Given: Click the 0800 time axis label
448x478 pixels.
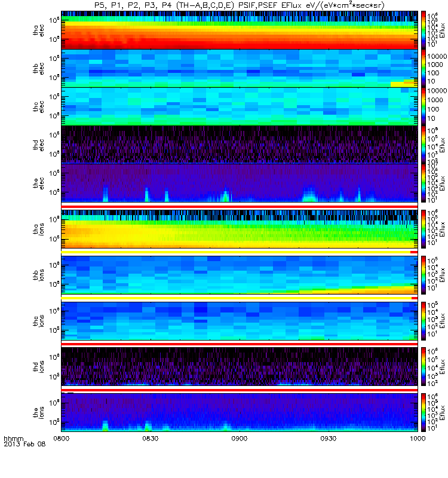Looking at the screenshot, I should coord(62,439).
